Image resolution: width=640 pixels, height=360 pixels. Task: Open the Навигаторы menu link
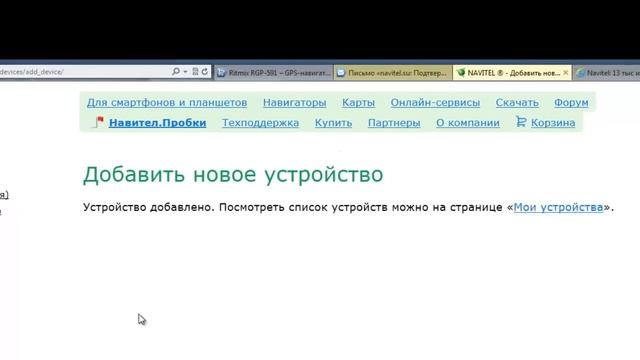coord(294,102)
